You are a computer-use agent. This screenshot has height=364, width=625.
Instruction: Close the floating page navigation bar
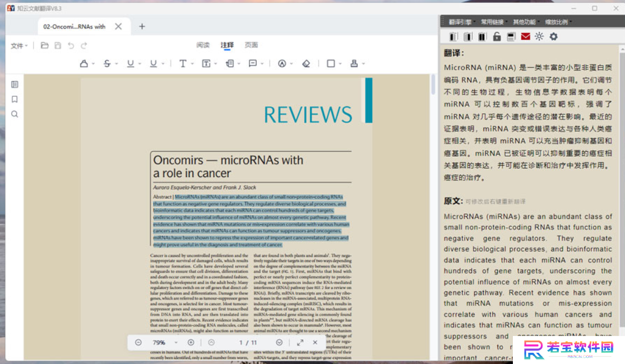(315, 343)
